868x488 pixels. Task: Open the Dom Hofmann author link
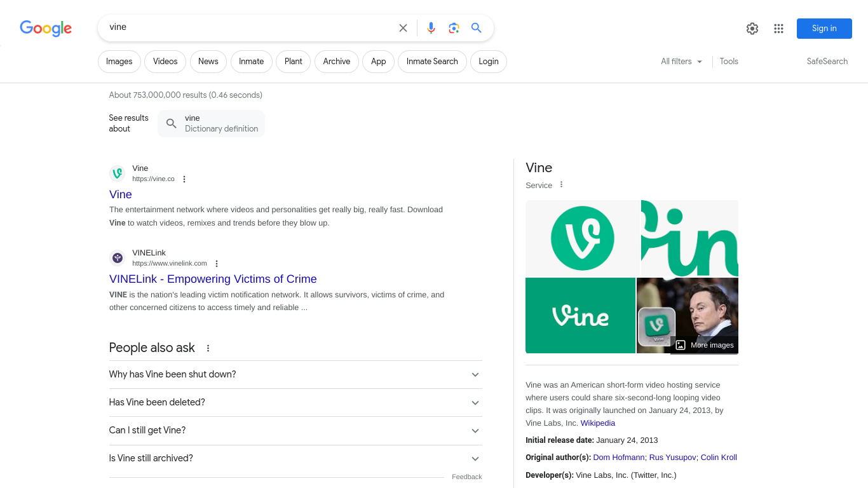click(x=619, y=457)
